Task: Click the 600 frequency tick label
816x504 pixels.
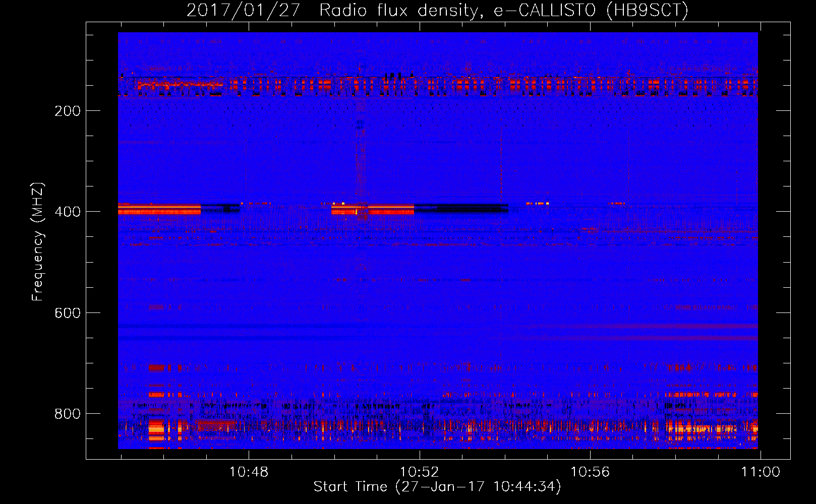Action: click(68, 313)
